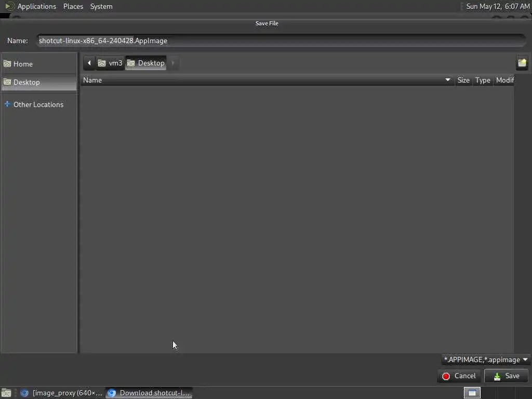Open the Places menu
Viewport: 532px width, 399px height.
73,6
